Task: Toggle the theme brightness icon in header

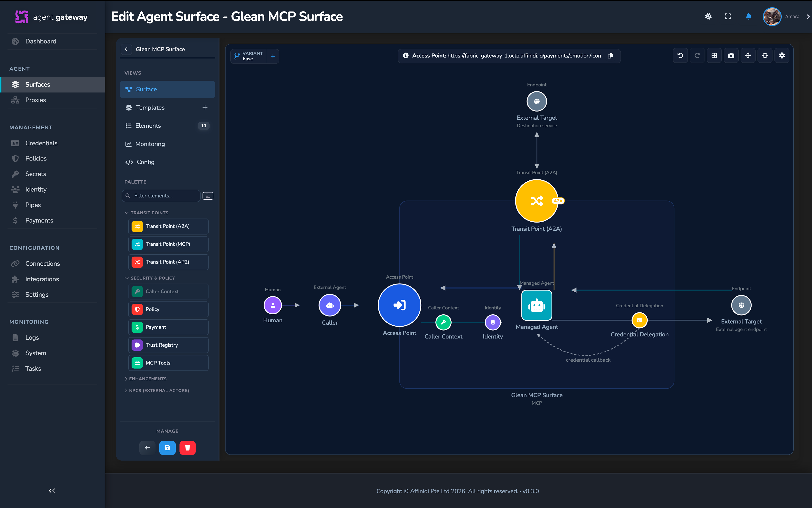Action: [708, 16]
